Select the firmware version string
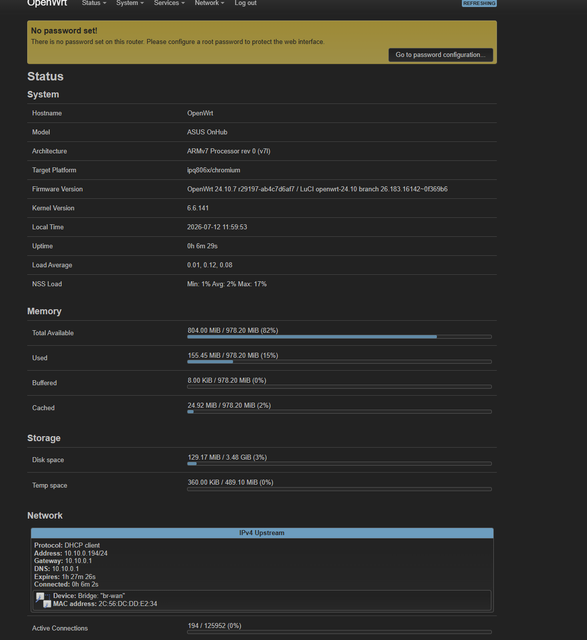The width and height of the screenshot is (587, 640). coord(317,189)
